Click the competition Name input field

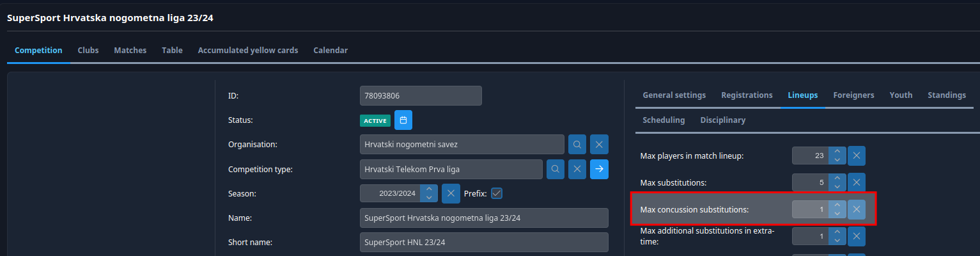click(484, 218)
